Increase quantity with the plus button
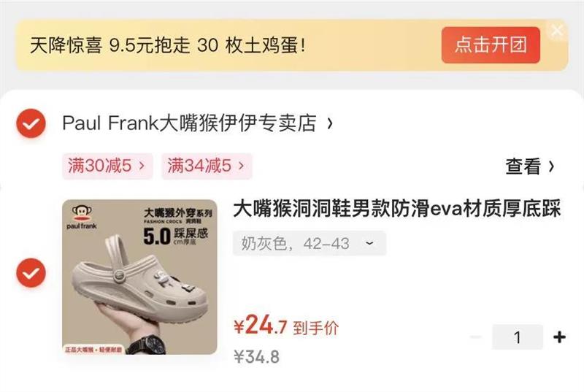Image resolution: width=584 pixels, height=392 pixels. (559, 337)
